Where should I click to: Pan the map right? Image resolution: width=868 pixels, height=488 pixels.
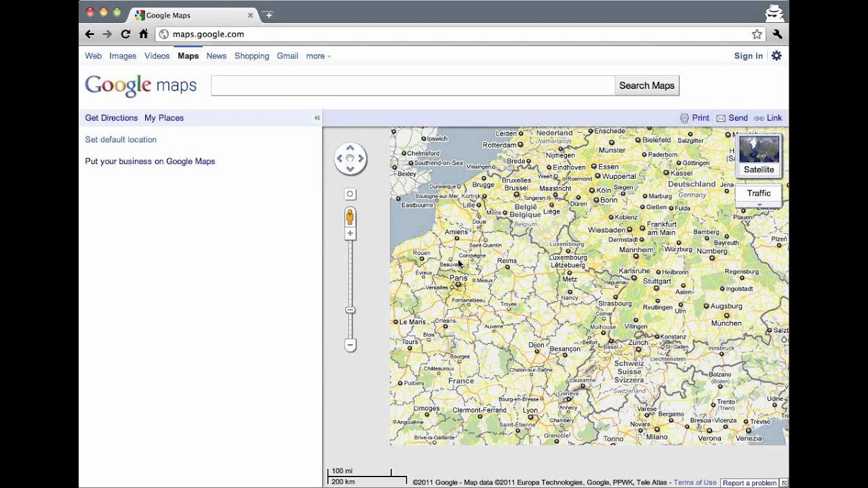pos(361,159)
